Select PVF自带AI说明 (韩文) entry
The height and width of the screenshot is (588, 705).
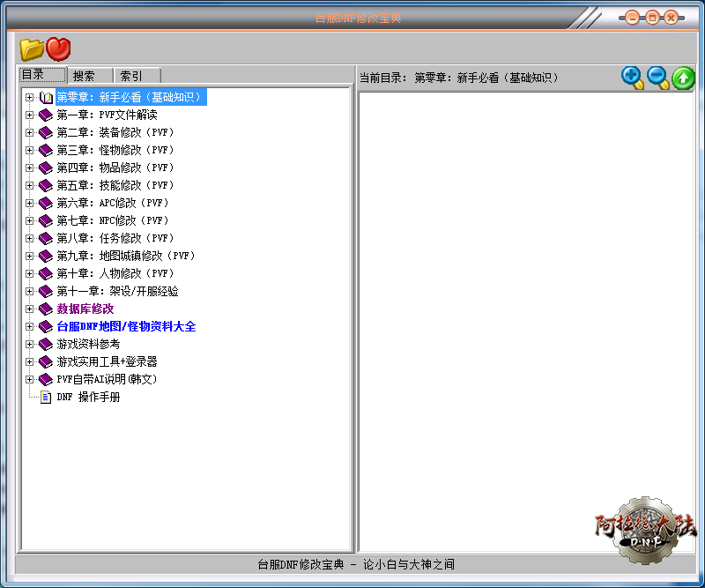107,380
